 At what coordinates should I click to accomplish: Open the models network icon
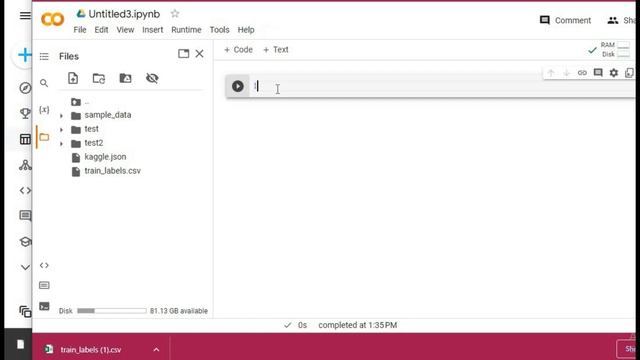tap(25, 165)
